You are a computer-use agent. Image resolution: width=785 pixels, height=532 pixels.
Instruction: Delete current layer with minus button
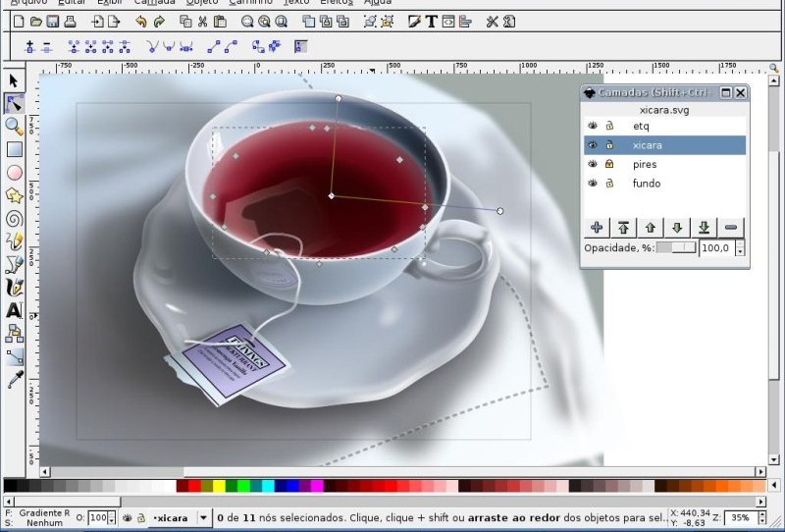[x=731, y=228]
